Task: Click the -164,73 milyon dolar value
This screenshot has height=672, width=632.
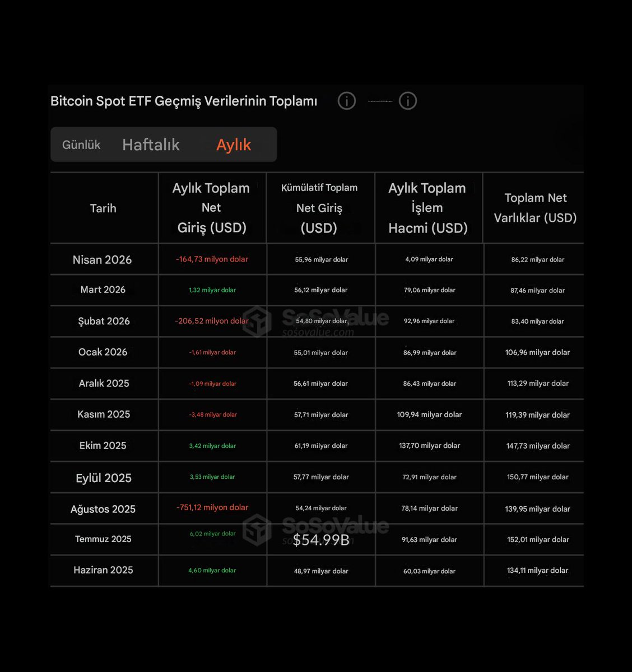Action: [212, 259]
